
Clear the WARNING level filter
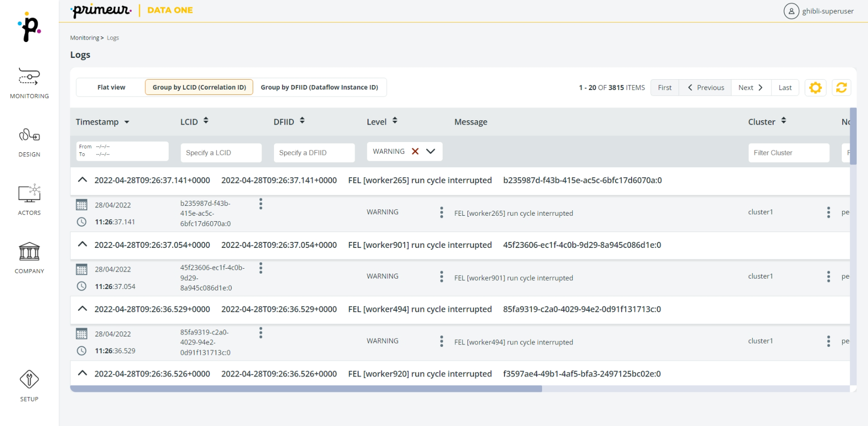click(x=415, y=151)
